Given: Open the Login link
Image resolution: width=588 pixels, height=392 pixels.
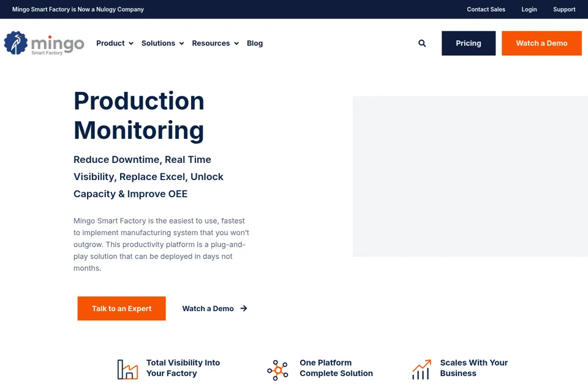Looking at the screenshot, I should 529,9.
